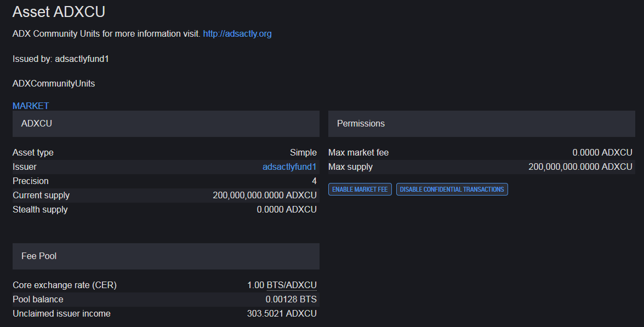This screenshot has height=327, width=644.
Task: Open issuer adsactlyfund1 account link
Action: pos(289,167)
